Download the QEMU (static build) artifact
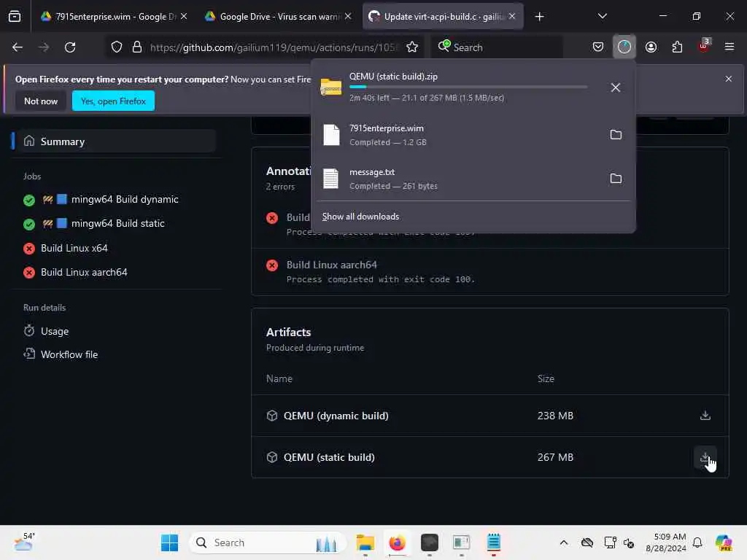The width and height of the screenshot is (747, 560). pos(705,458)
